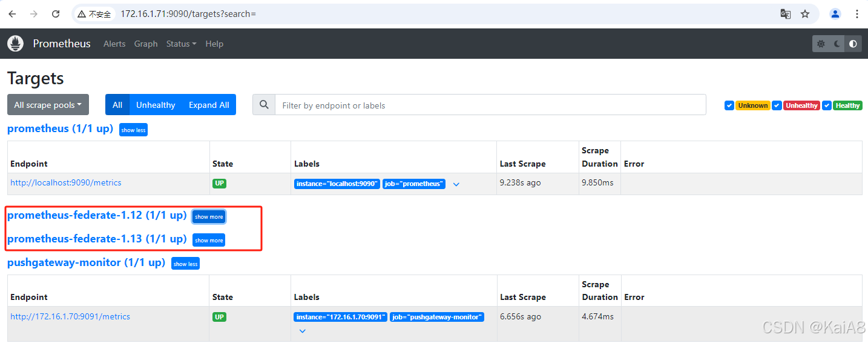Click the 9.850ms scrape duration value
This screenshot has height=343, width=868.
597,182
